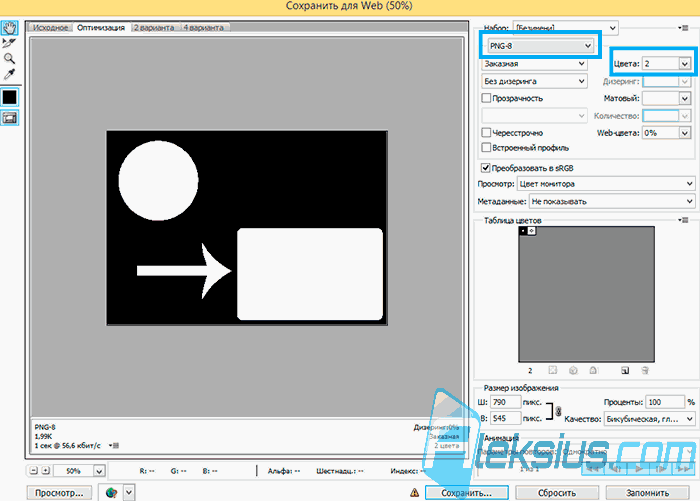700x501 pixels.
Task: Toggle slices visibility button
Action: click(x=9, y=118)
